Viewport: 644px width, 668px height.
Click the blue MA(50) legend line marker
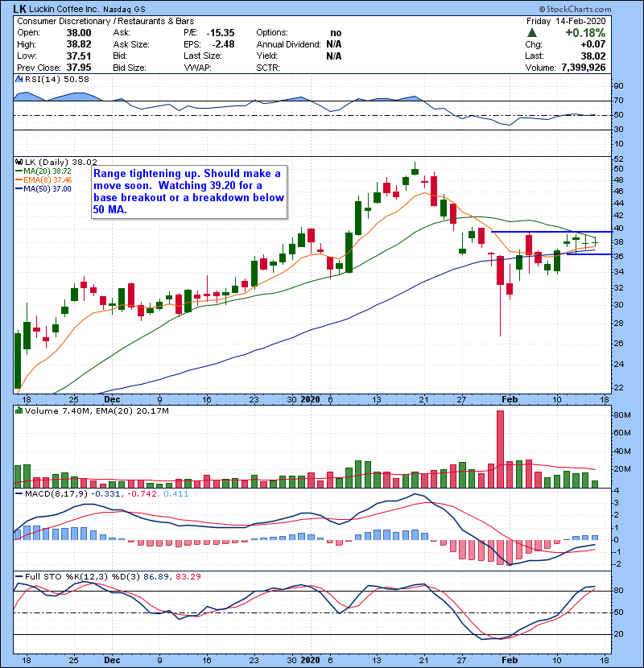19,189
